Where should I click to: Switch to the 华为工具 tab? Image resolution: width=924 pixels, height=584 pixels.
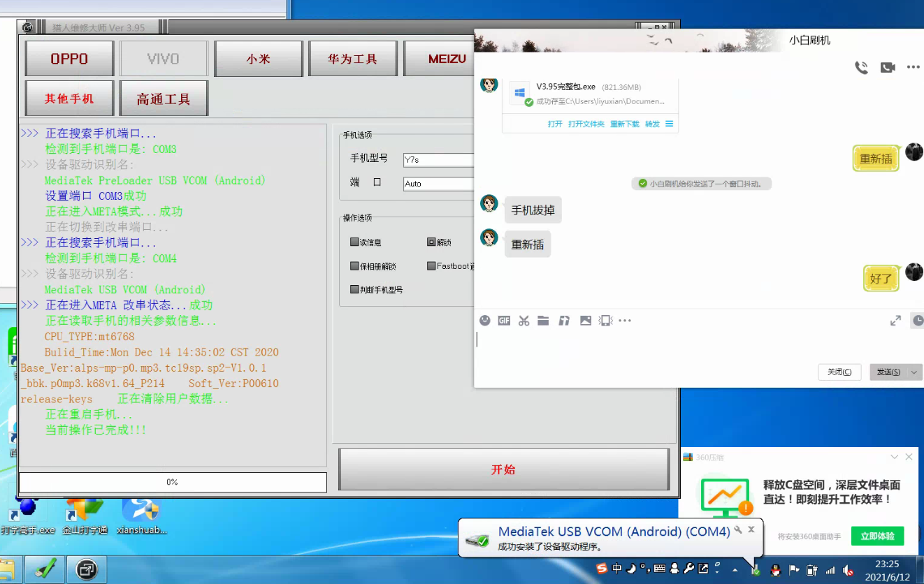[353, 59]
